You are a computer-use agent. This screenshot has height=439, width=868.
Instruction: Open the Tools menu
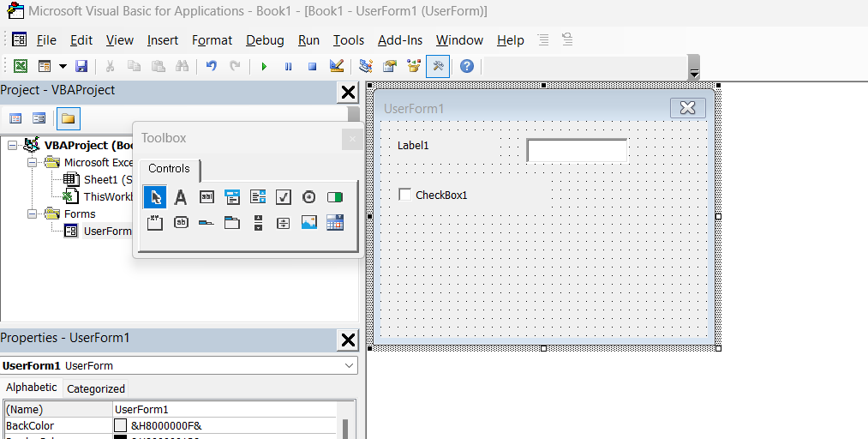pyautogui.click(x=349, y=40)
